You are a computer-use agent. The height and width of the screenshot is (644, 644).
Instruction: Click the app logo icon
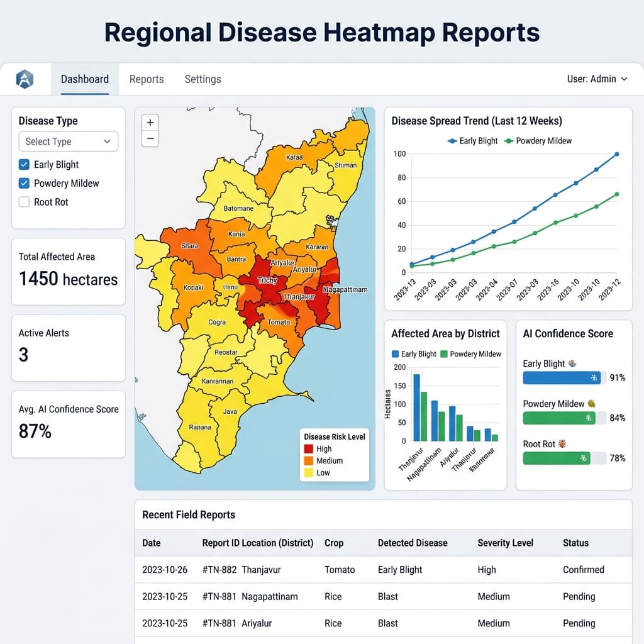[25, 79]
